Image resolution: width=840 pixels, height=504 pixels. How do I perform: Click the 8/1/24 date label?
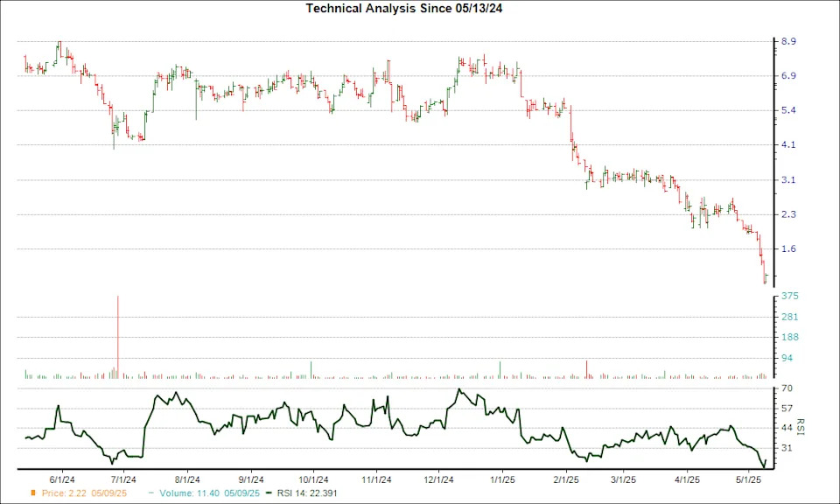click(187, 479)
